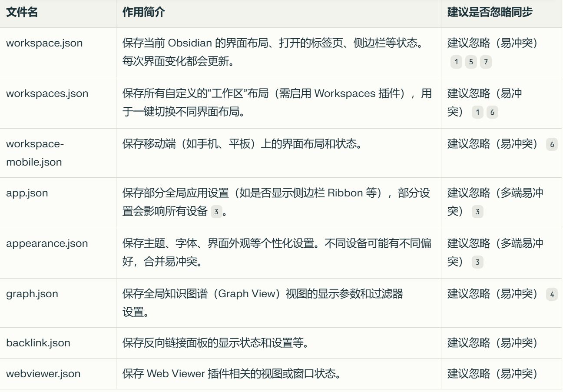Click description starting 保存全局知识图谱（Graph View）
This screenshot has width=563, height=392.
(x=263, y=303)
